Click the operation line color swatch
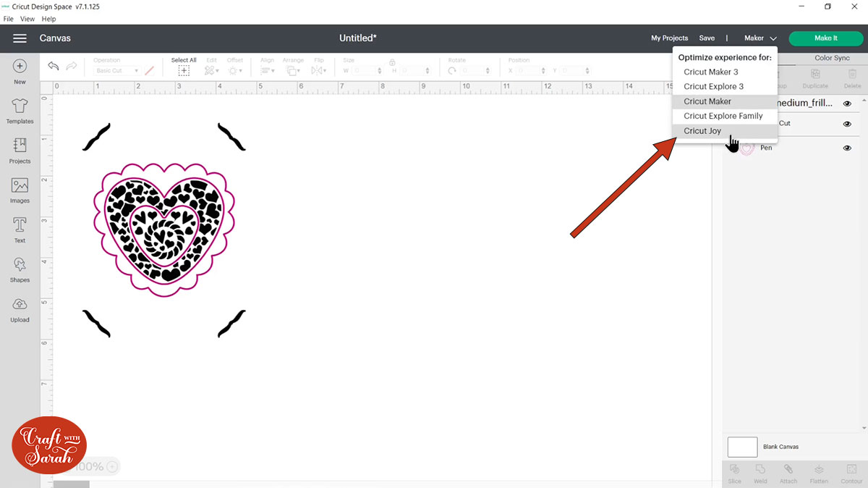The width and height of the screenshot is (868, 488). 149,71
